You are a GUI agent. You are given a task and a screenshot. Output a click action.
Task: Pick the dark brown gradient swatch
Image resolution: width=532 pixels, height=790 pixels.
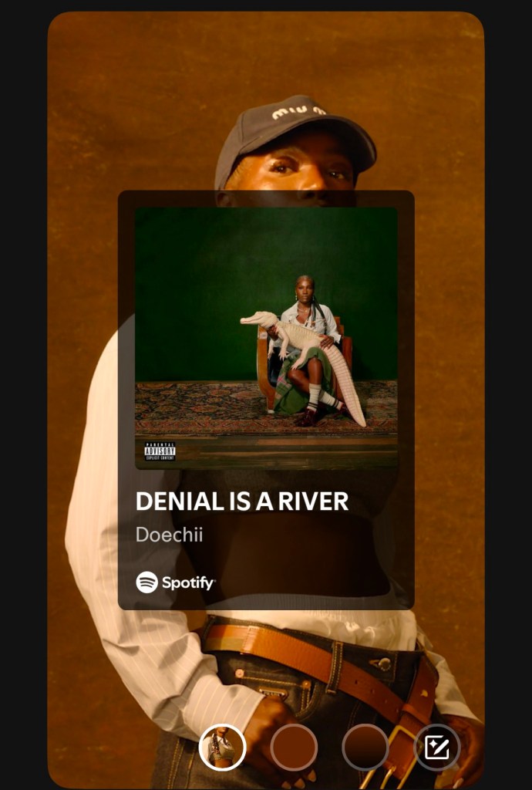click(365, 747)
